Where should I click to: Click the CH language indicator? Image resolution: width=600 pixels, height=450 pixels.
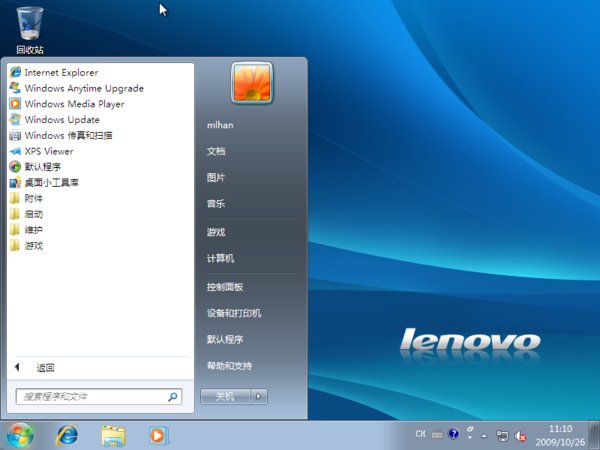[420, 434]
